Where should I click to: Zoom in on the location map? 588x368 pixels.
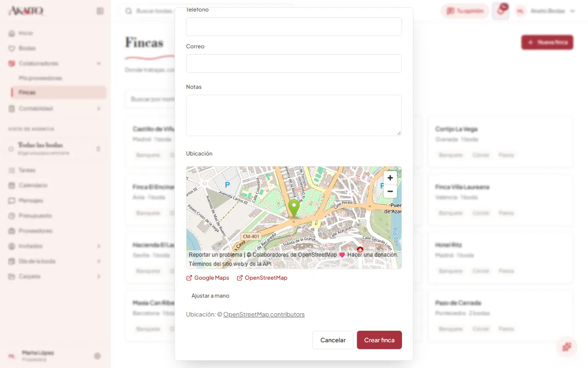point(390,178)
